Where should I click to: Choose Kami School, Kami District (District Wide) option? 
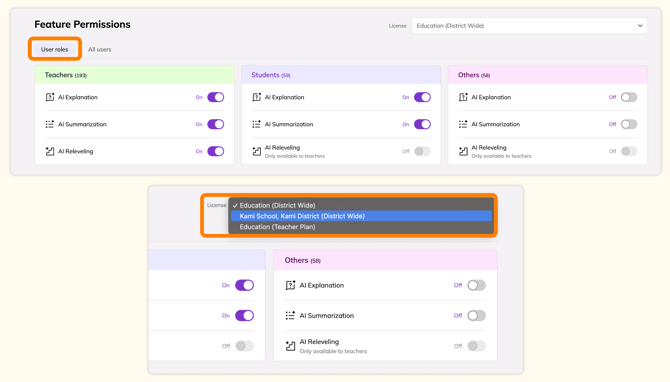pos(361,216)
